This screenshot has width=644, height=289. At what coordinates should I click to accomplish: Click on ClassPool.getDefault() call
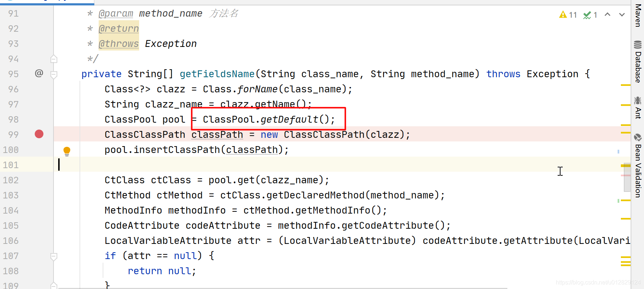tap(269, 119)
